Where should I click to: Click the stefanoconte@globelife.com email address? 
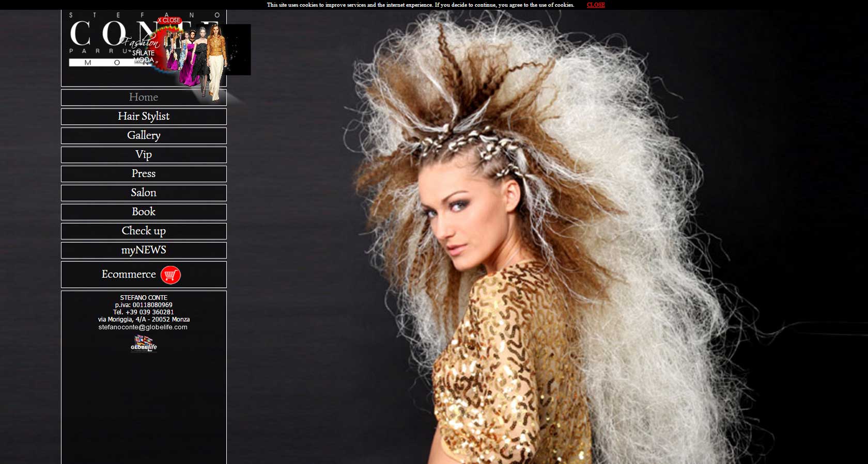(x=143, y=327)
